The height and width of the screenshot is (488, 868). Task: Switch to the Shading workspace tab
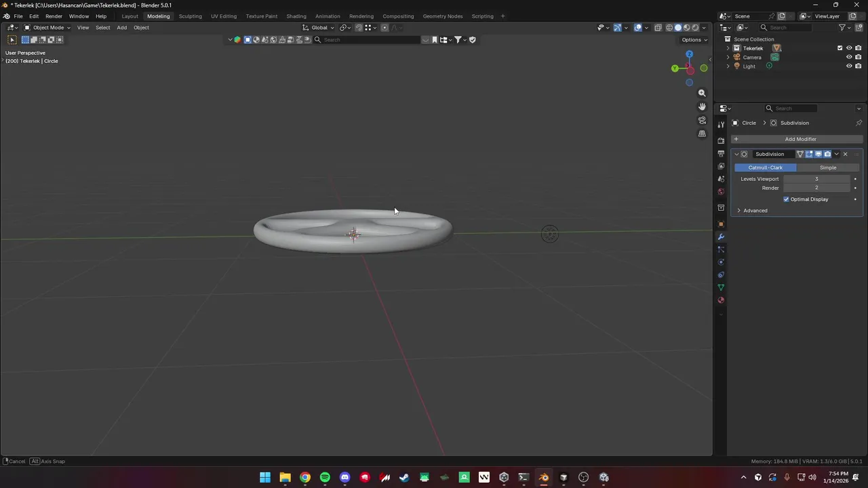(x=296, y=16)
